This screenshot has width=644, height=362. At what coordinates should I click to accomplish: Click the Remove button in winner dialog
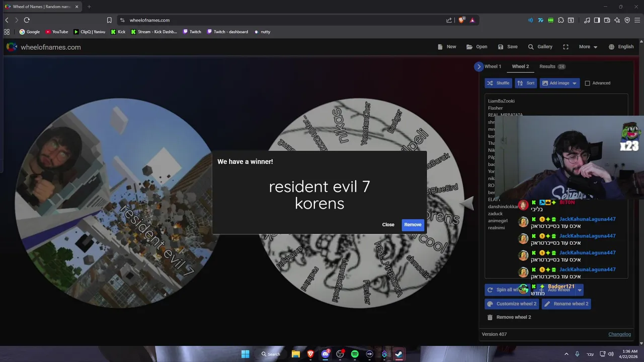pyautogui.click(x=413, y=225)
